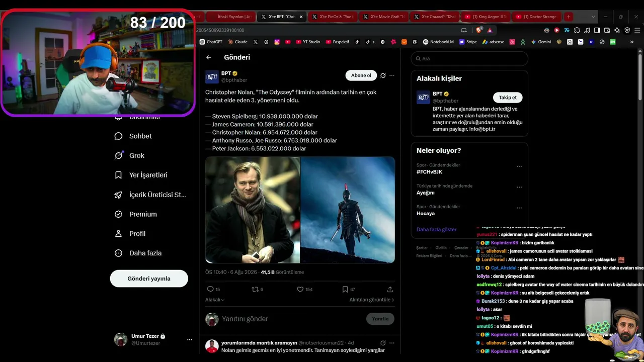Click the Yanıtla reply button
This screenshot has height=362, width=644.
click(x=380, y=319)
